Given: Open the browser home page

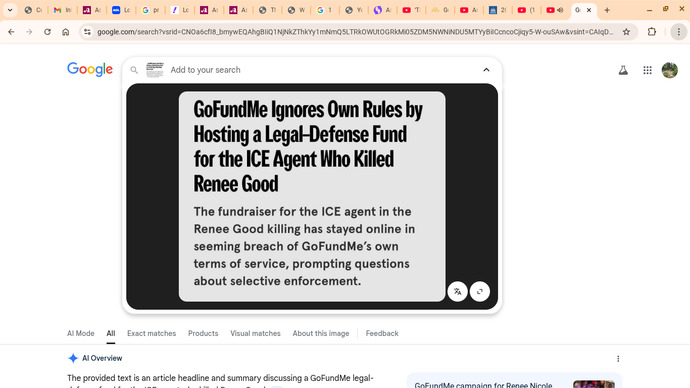Looking at the screenshot, I should point(66,32).
